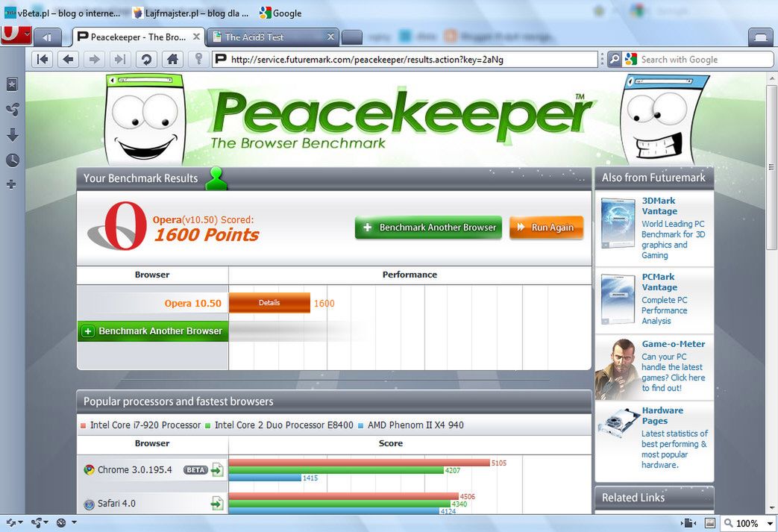Click the PCMark Vantage box thumbnail
Screen dimensions: 778x532
pos(618,299)
